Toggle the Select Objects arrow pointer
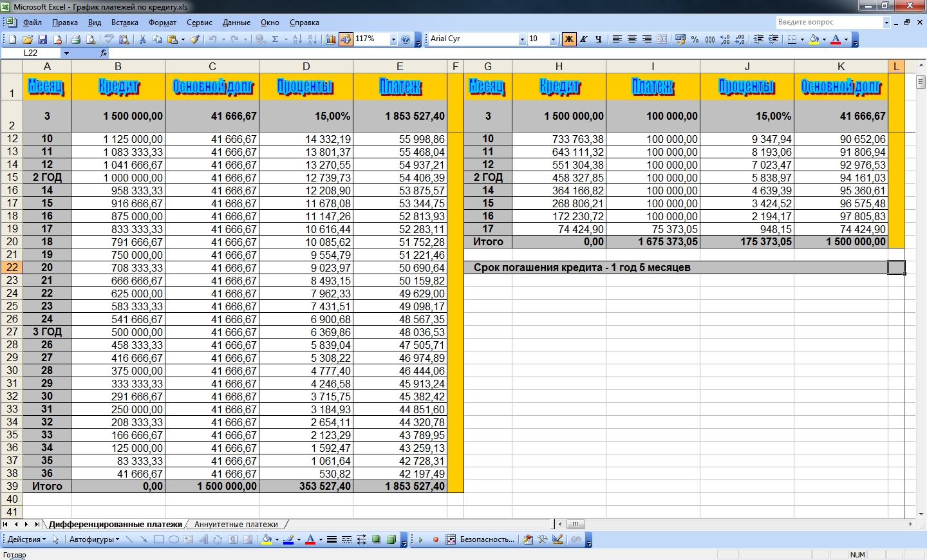The width and height of the screenshot is (927, 560). [56, 539]
